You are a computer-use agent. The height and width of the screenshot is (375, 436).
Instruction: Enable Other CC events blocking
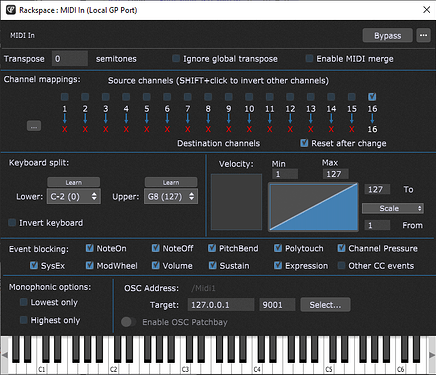tap(341, 266)
